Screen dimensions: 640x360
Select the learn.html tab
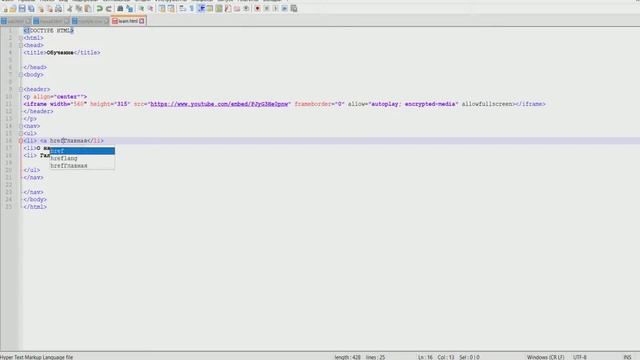128,21
